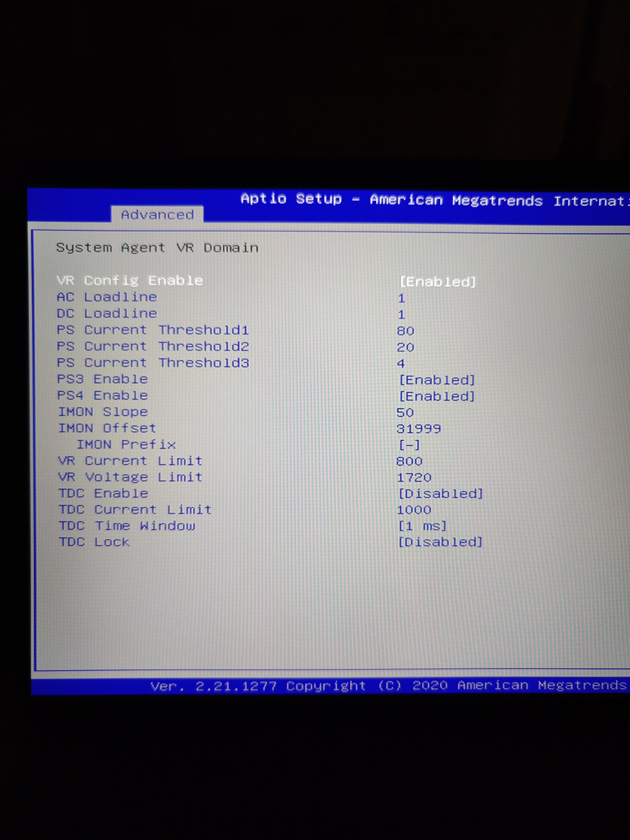Toggle PS3 Enable setting

tap(437, 380)
